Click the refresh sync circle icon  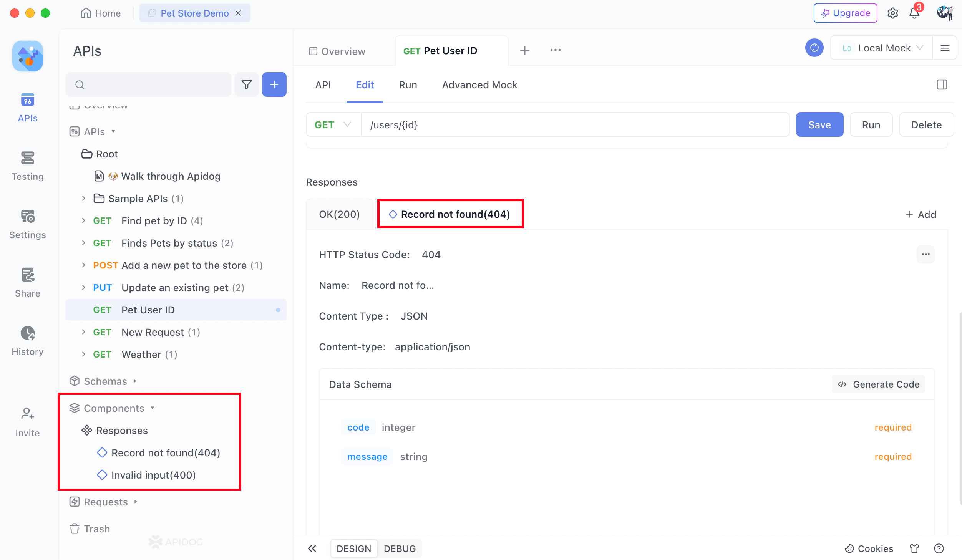coord(814,48)
